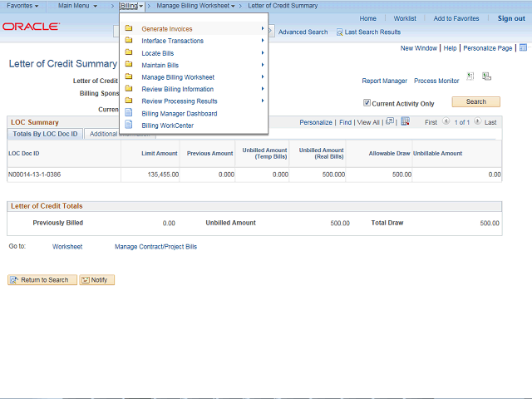This screenshot has width=532, height=399.
Task: Click the Generate Invoices folder icon
Action: pyautogui.click(x=128, y=29)
